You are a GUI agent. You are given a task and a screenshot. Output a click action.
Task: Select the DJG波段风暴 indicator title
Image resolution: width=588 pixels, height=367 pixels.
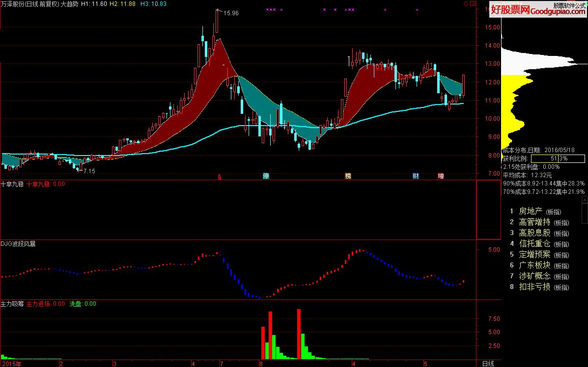tap(18, 244)
